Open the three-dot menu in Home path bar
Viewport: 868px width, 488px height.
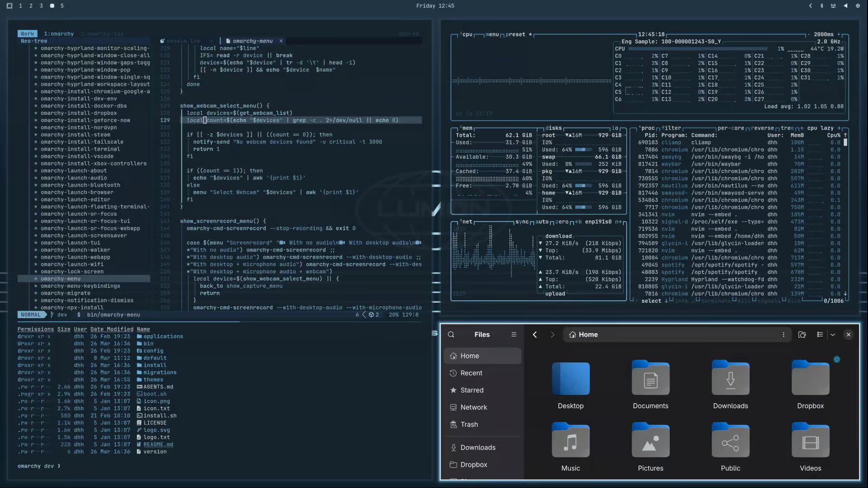(x=783, y=335)
